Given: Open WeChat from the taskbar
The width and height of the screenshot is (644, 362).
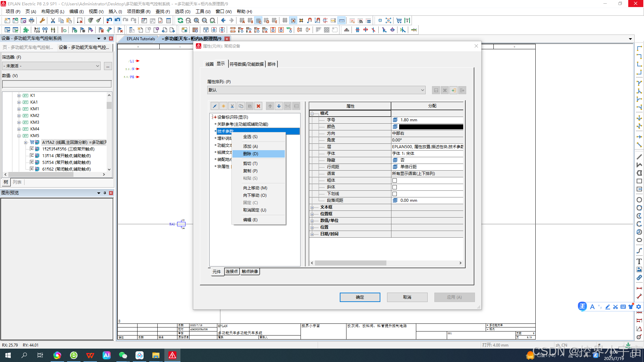Looking at the screenshot, I should [123, 355].
